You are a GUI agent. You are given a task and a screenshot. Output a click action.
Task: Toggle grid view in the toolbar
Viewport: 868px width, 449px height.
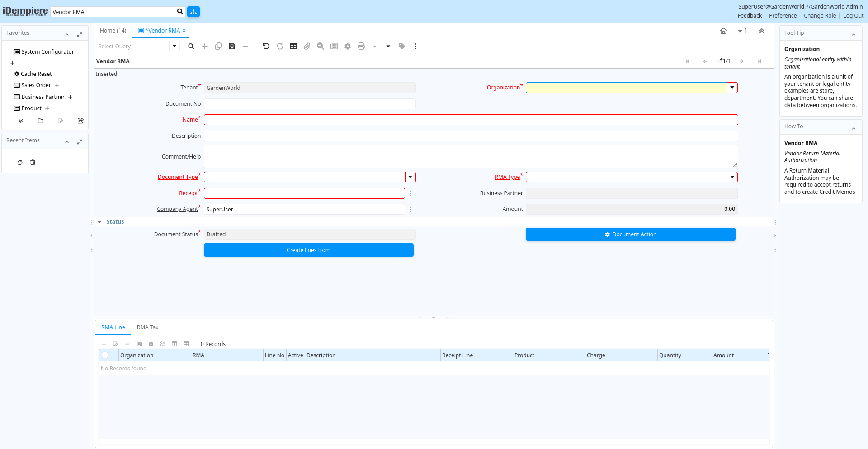tap(293, 46)
